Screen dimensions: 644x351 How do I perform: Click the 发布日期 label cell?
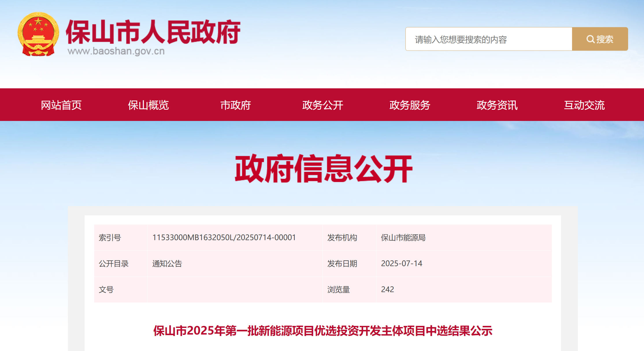[349, 264]
